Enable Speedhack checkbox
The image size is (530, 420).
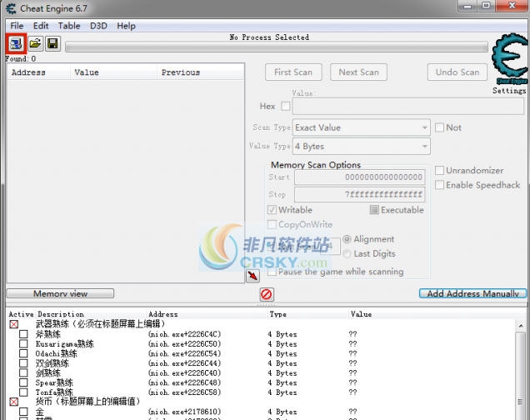[439, 185]
